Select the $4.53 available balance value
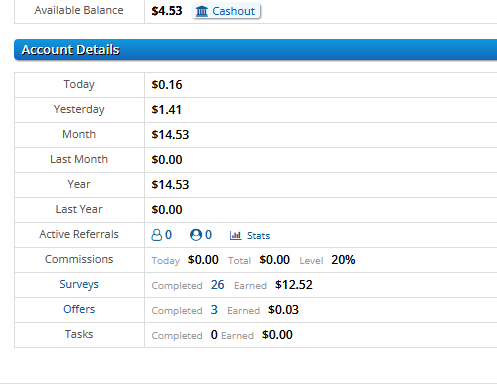The width and height of the screenshot is (497, 392). (167, 11)
